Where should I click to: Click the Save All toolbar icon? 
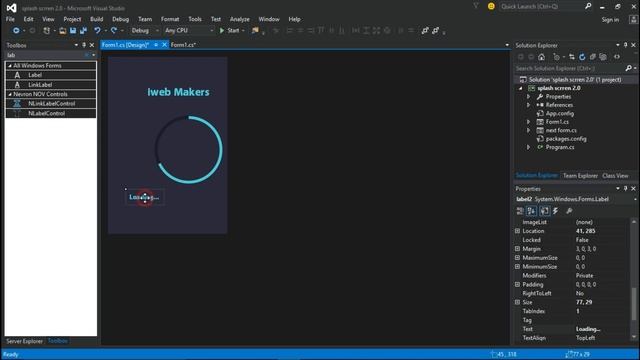83,31
